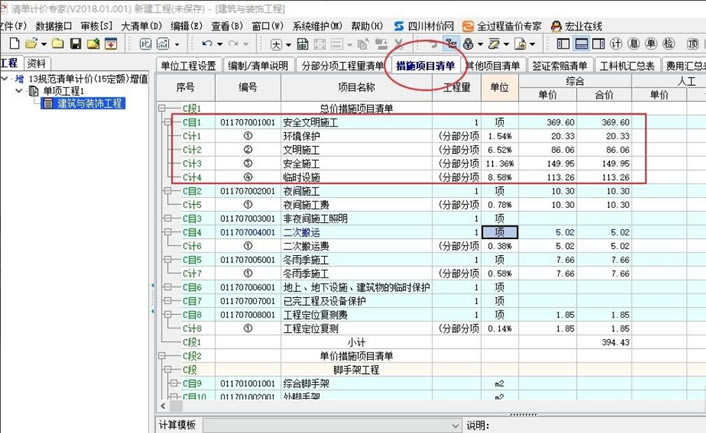The width and height of the screenshot is (706, 433).
Task: Open the 审核[S] menu
Action: point(96,26)
